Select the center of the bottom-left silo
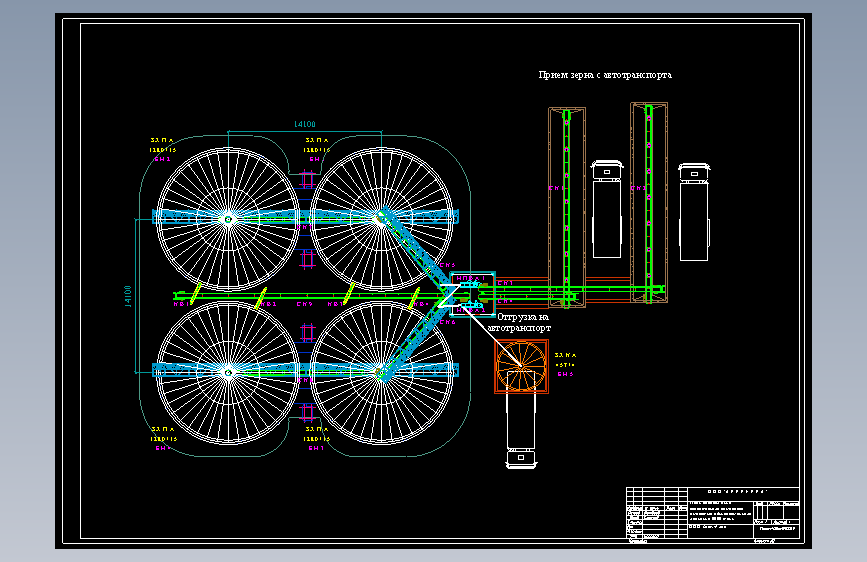 pyautogui.click(x=228, y=373)
